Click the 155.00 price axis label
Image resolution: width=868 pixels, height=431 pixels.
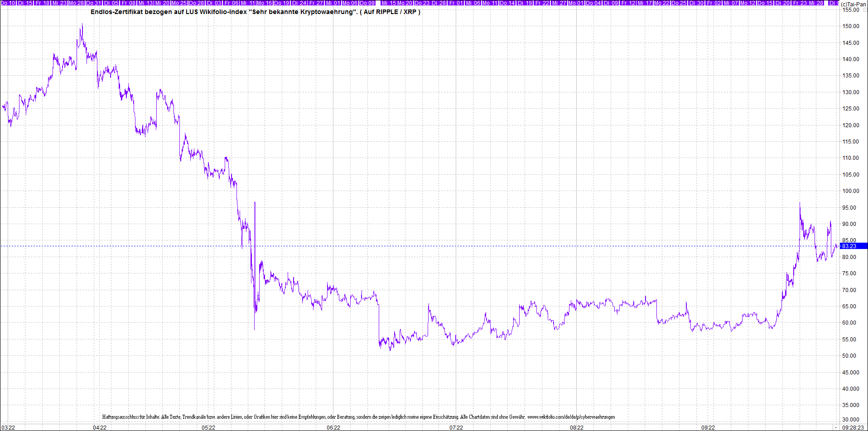click(x=850, y=10)
